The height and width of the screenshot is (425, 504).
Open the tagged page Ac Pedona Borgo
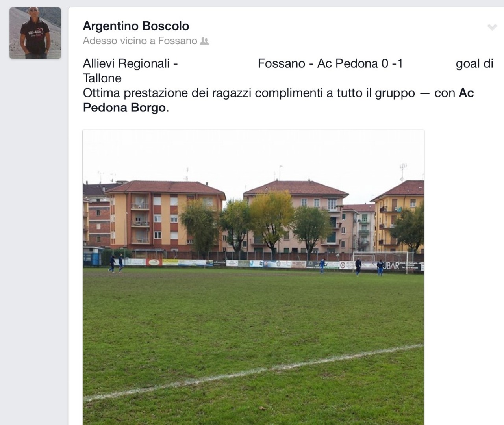[x=278, y=100]
